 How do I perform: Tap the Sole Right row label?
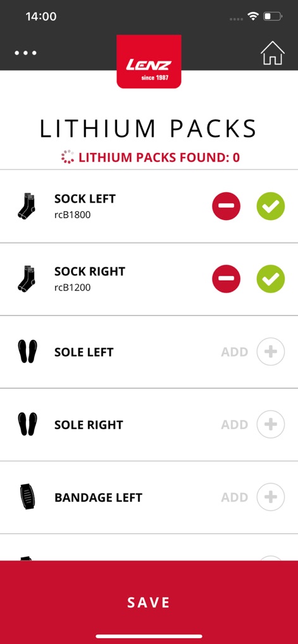[x=89, y=425]
